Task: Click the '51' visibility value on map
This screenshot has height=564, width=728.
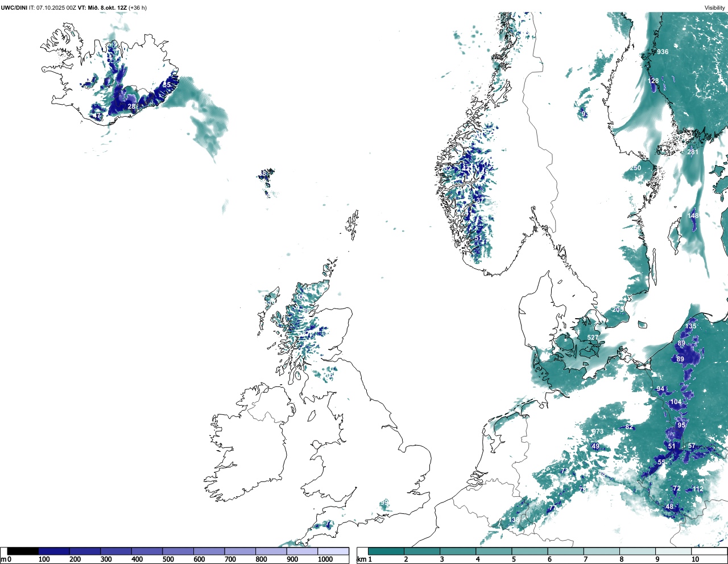Action: pos(672,446)
